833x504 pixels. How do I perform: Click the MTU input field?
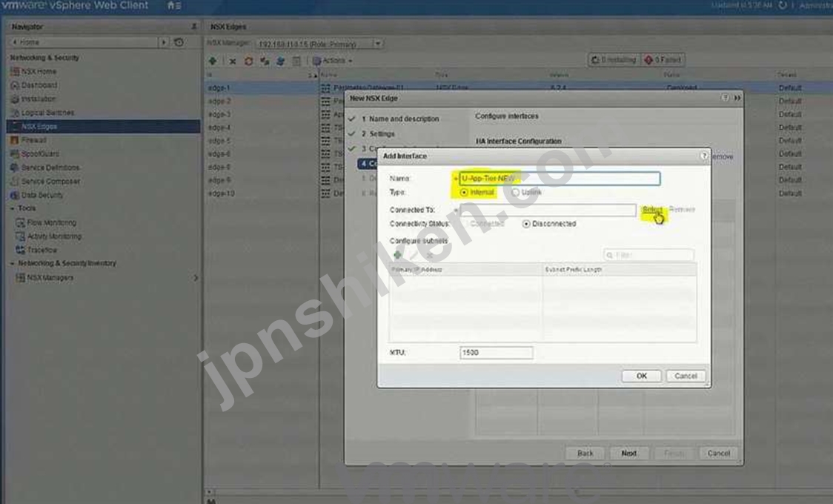[x=497, y=353]
